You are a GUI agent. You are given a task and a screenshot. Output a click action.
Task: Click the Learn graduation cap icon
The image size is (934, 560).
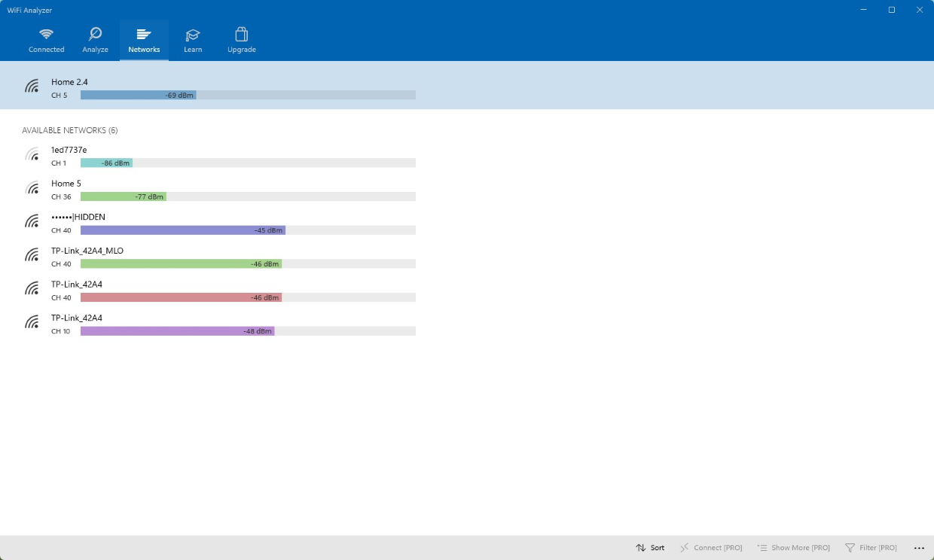point(193,35)
